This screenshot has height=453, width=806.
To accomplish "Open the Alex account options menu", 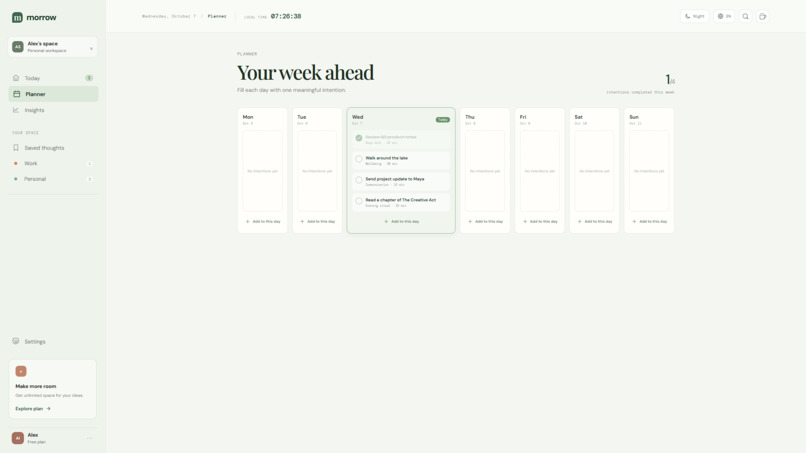I will [90, 438].
